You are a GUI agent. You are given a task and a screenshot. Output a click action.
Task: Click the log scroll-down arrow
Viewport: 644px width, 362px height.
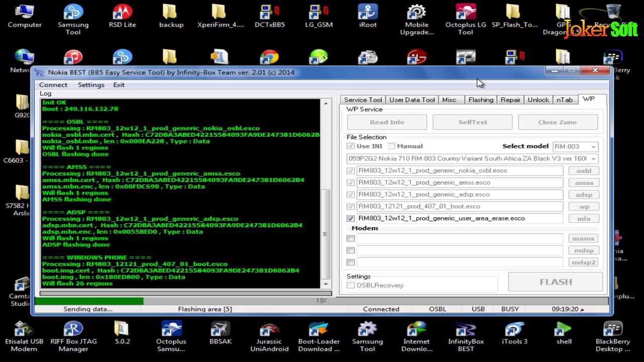326,285
